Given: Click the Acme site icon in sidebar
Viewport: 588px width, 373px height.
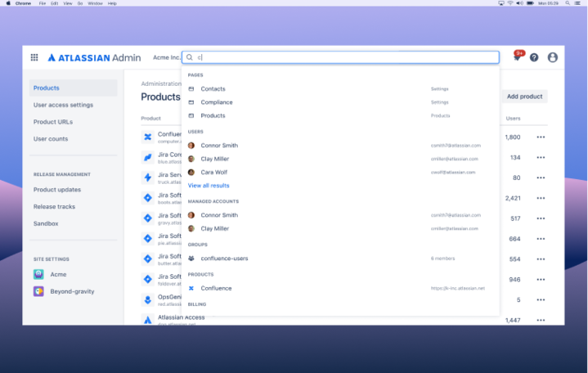Looking at the screenshot, I should point(38,274).
